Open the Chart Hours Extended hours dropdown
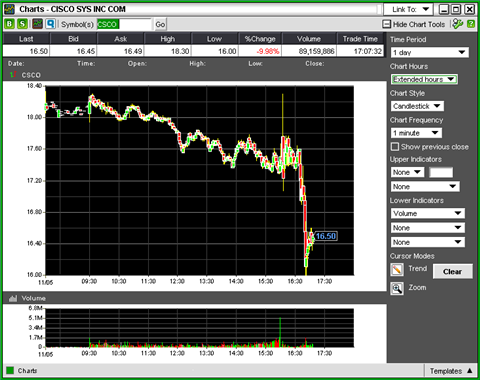Image resolution: width=480 pixels, height=380 pixels. click(x=424, y=79)
